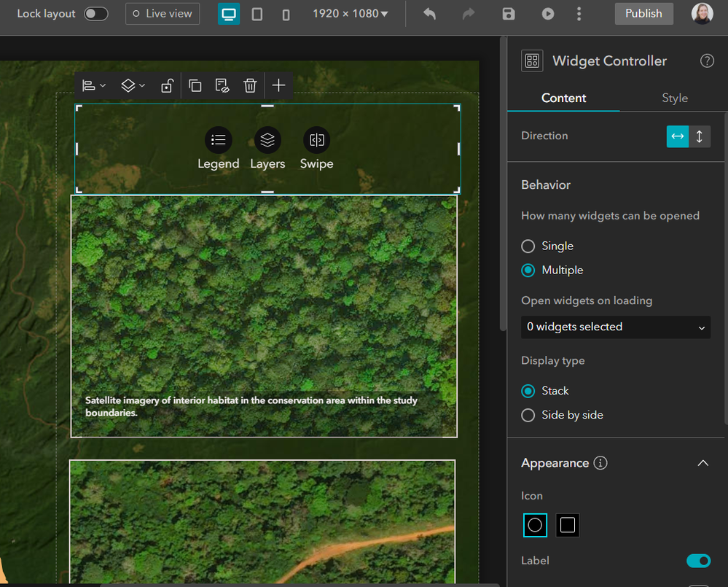Switch to the Style tab

pyautogui.click(x=674, y=98)
